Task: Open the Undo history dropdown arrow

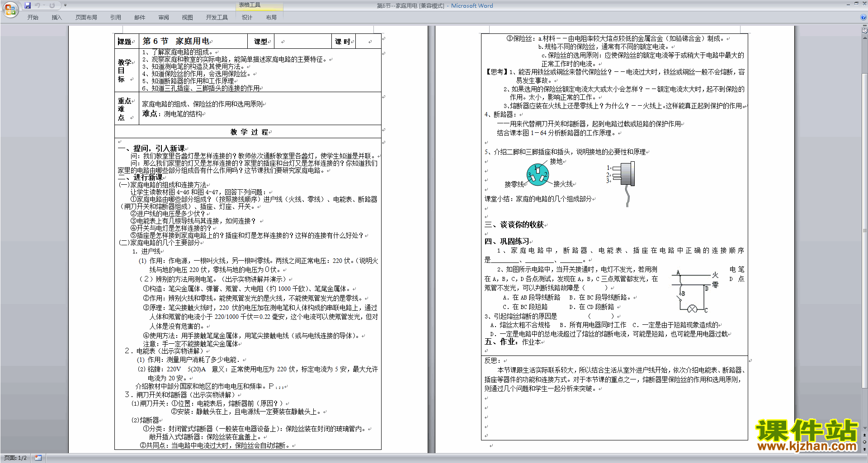Action: point(44,5)
